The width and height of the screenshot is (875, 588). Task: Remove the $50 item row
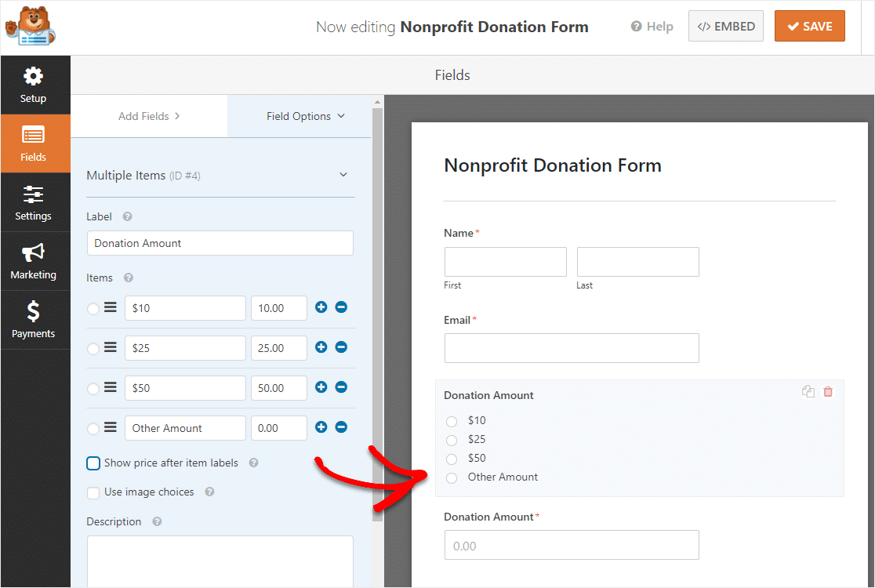pyautogui.click(x=341, y=387)
